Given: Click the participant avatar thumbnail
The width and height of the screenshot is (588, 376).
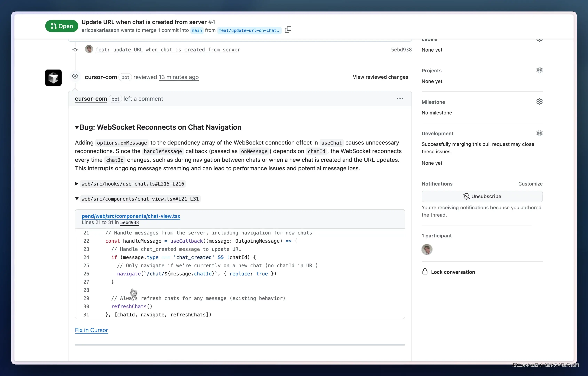Looking at the screenshot, I should pyautogui.click(x=427, y=249).
